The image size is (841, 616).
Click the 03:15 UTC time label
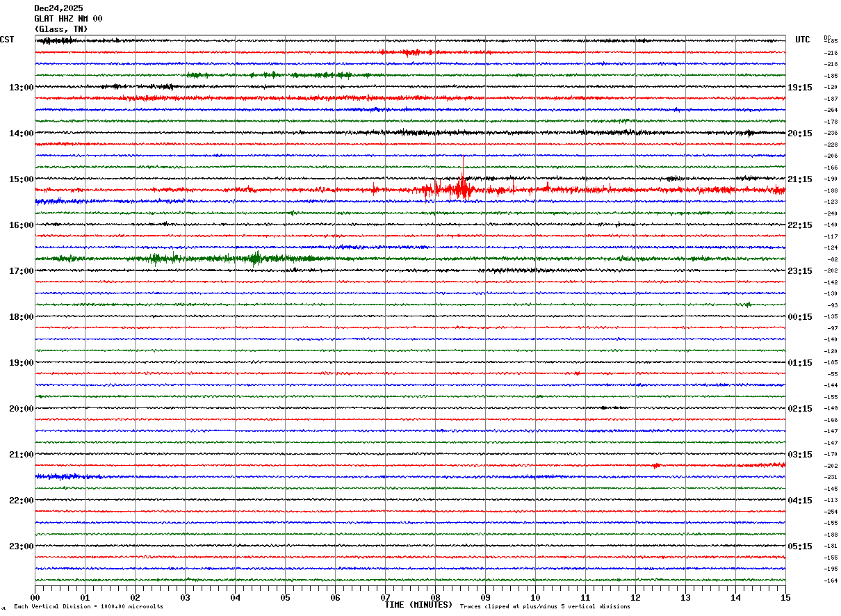tap(800, 455)
